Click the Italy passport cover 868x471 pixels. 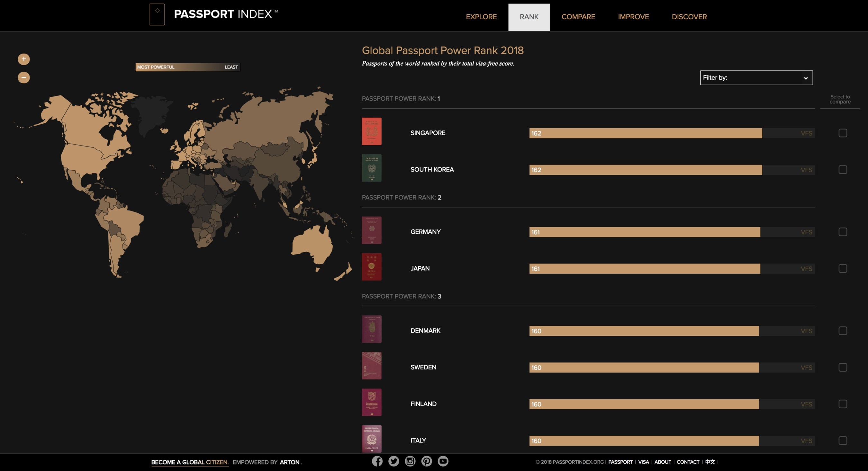tap(372, 439)
